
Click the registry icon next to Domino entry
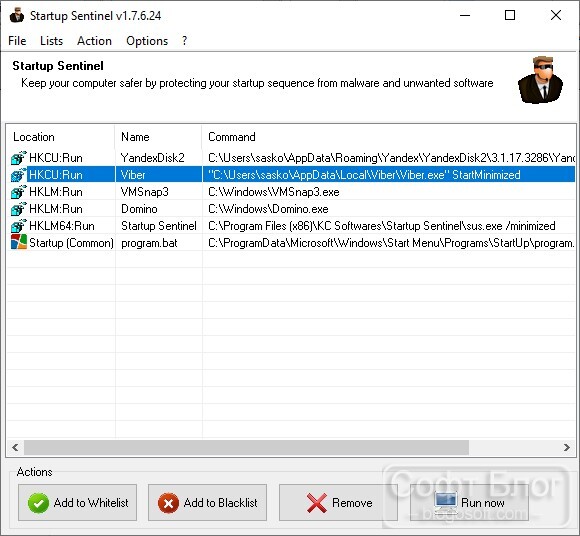click(x=18, y=209)
